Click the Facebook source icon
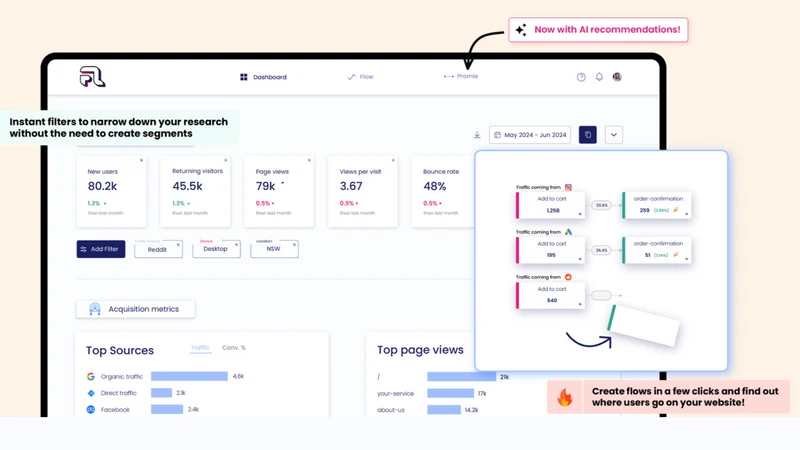The image size is (800, 450). pyautogui.click(x=91, y=409)
